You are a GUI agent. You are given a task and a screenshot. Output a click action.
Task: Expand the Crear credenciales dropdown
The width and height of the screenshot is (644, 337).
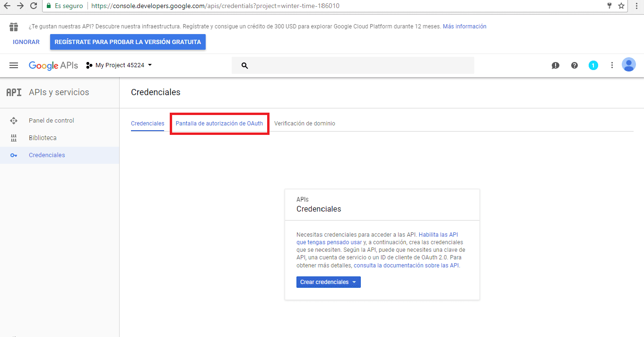328,282
